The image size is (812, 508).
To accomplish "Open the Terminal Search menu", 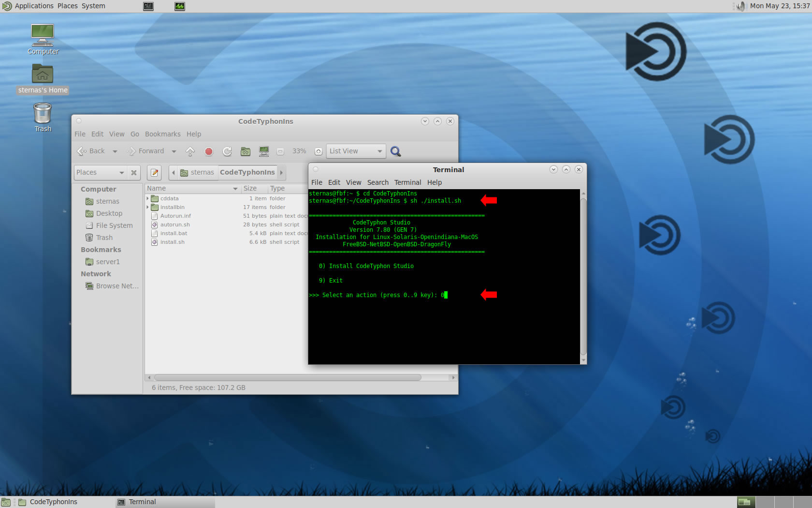I will pyautogui.click(x=377, y=182).
